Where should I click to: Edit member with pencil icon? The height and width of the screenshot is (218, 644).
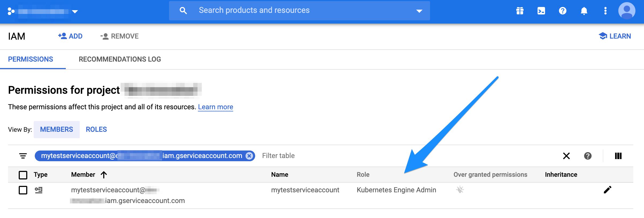pyautogui.click(x=607, y=190)
